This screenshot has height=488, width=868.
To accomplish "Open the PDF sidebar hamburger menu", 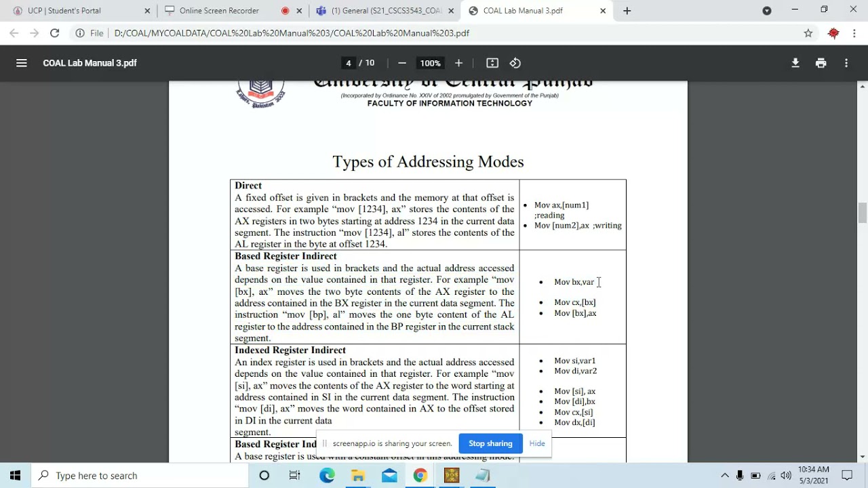I will [22, 63].
